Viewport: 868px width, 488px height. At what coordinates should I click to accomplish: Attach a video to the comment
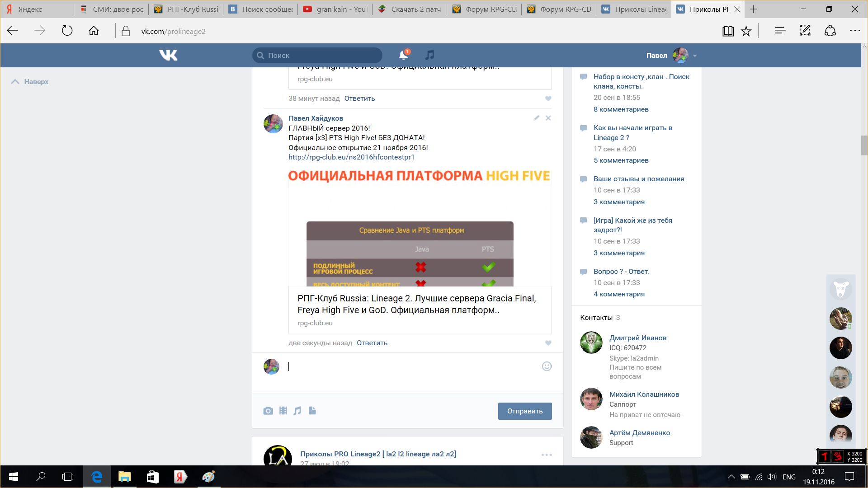(x=283, y=411)
